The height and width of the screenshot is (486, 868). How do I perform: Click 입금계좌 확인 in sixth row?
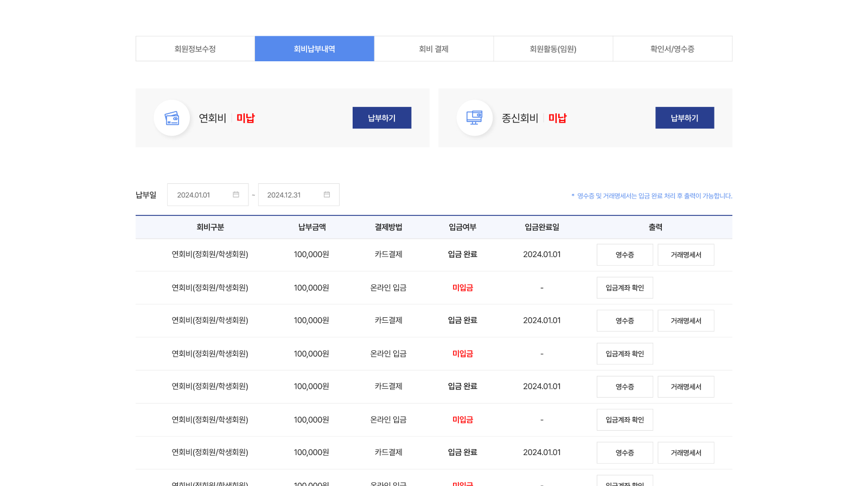[x=625, y=420]
